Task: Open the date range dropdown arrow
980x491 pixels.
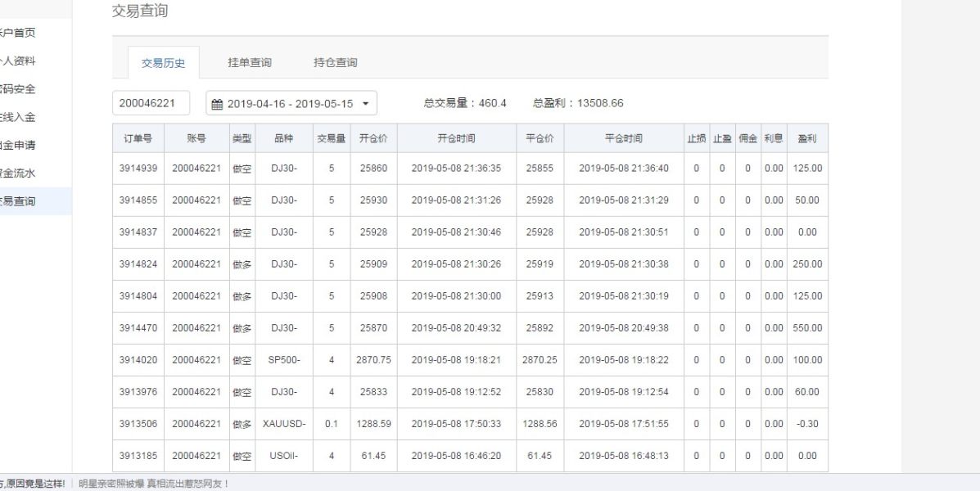Action: pyautogui.click(x=365, y=104)
